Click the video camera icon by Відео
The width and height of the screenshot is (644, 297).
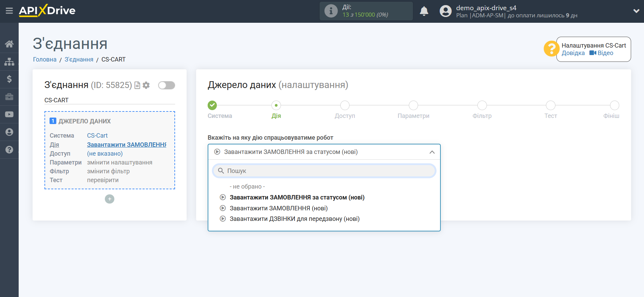point(593,53)
